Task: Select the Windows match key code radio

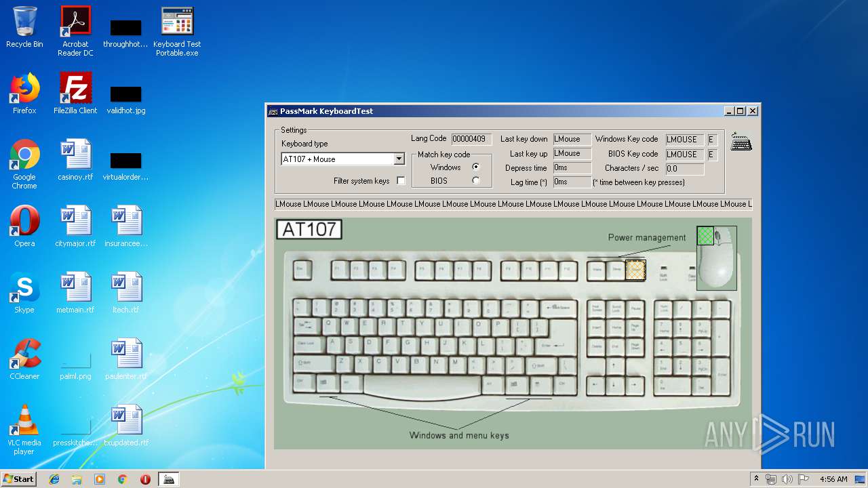Action: 475,167
